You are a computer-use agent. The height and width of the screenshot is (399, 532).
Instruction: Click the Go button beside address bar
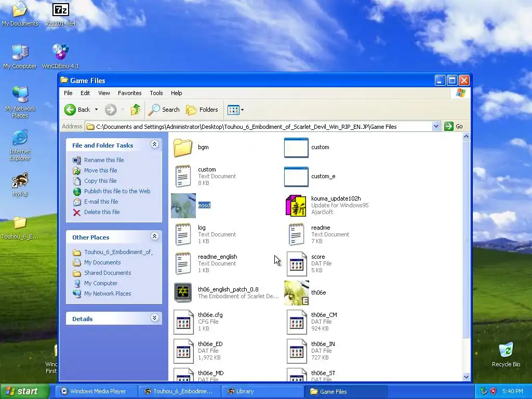(454, 127)
